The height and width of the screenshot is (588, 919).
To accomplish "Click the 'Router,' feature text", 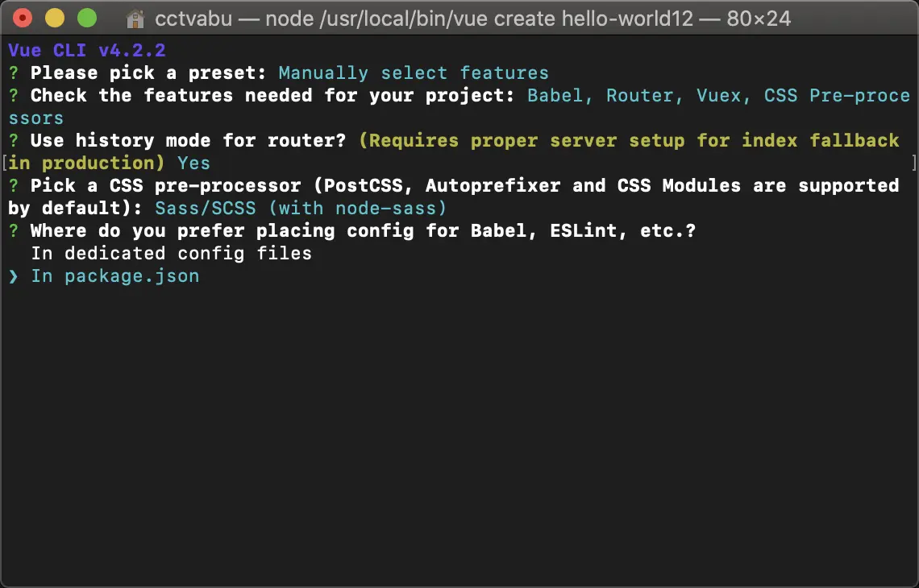I will (x=644, y=96).
